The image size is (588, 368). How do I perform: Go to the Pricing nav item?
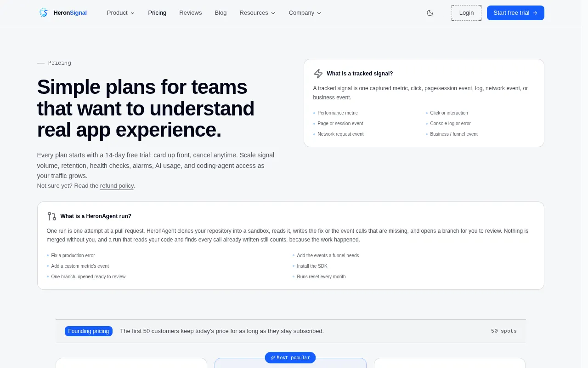coord(157,13)
